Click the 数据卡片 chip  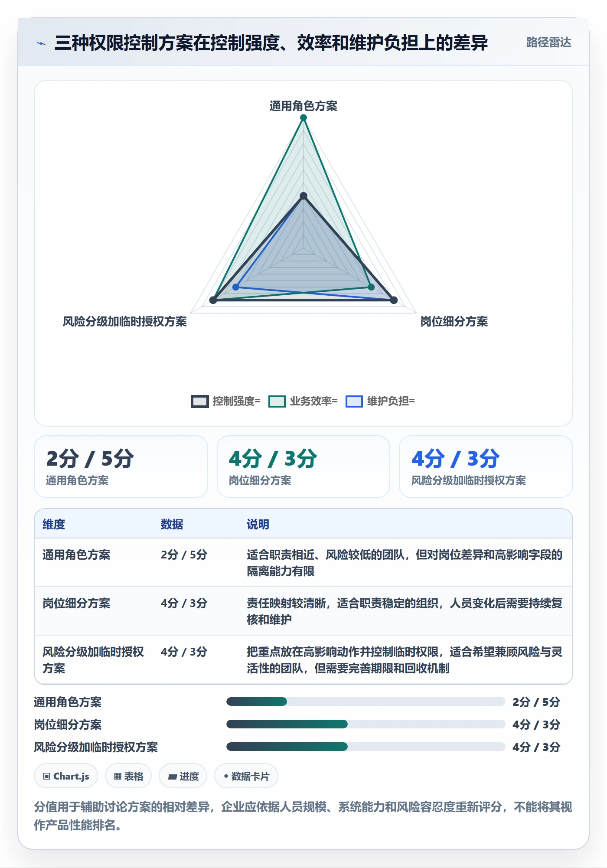pyautogui.click(x=246, y=776)
